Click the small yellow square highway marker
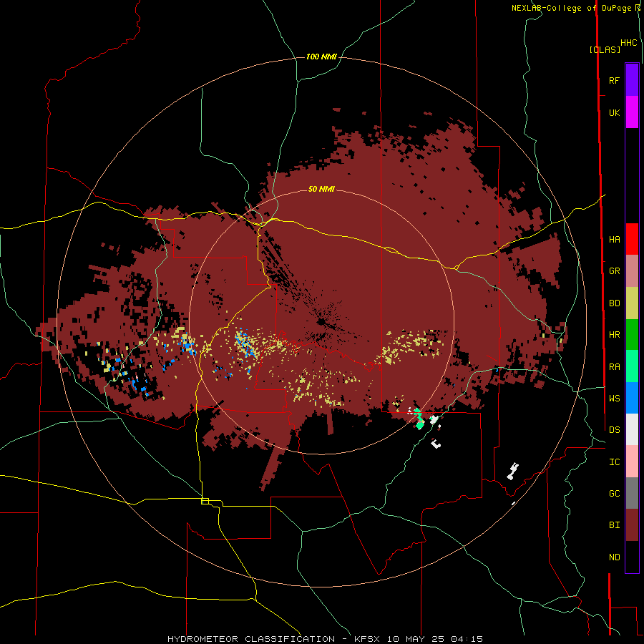The image size is (644, 644). click(205, 501)
